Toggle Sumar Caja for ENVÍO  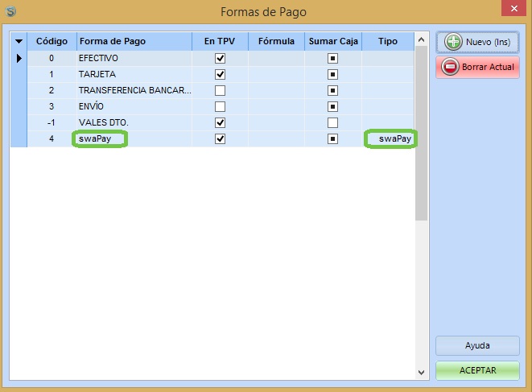(332, 106)
